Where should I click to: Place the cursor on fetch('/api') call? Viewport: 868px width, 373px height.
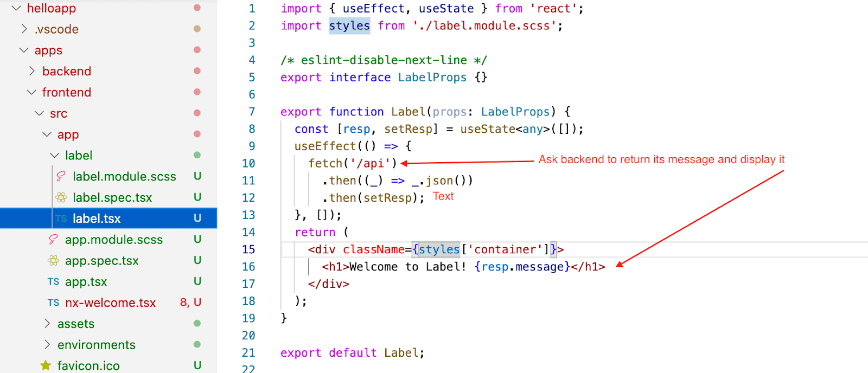click(x=353, y=163)
